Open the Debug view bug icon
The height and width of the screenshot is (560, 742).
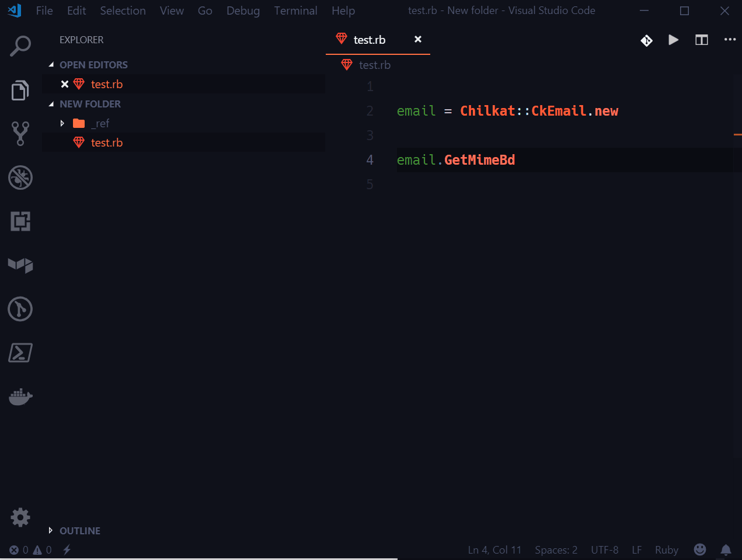coord(20,178)
